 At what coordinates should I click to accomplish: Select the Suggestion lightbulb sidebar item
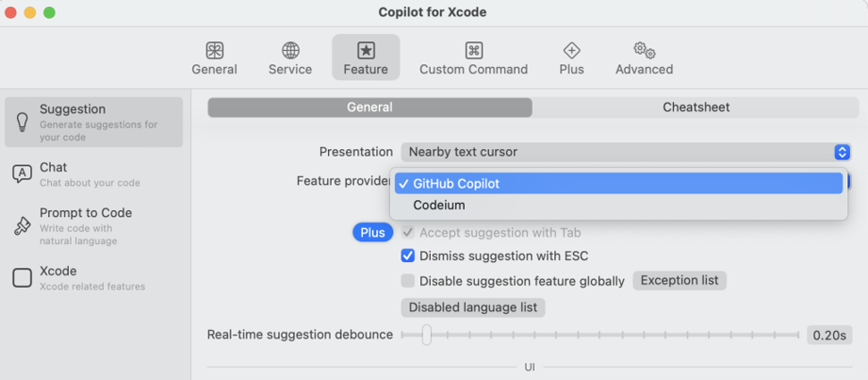coord(22,123)
